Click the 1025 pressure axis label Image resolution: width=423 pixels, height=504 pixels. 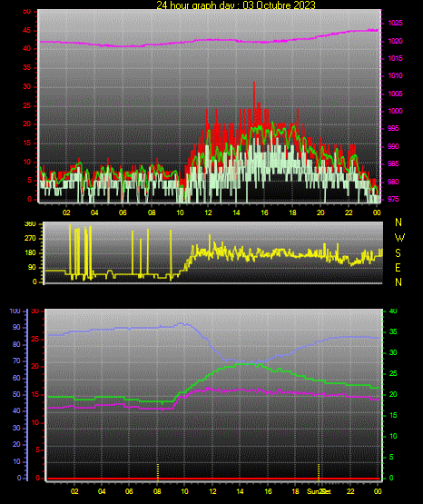click(395, 23)
